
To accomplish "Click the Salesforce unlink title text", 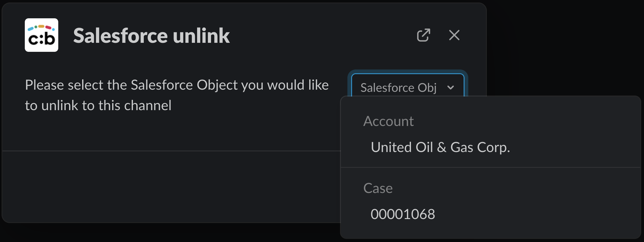I will coord(151,36).
